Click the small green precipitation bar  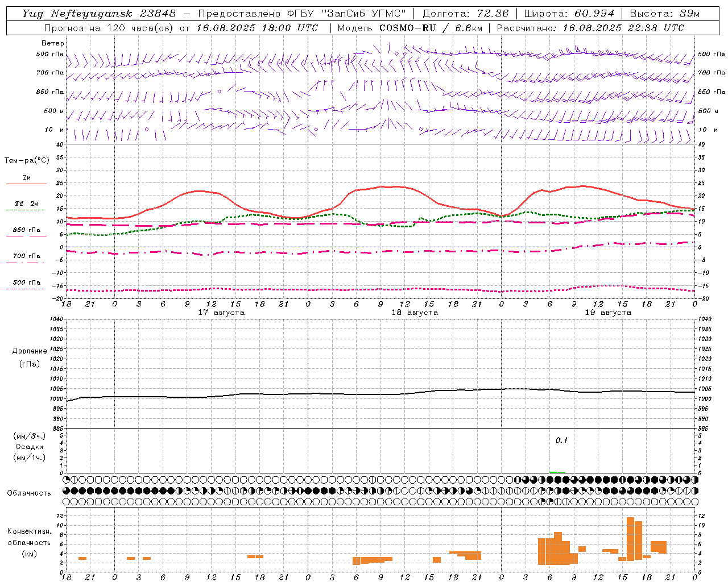point(553,472)
